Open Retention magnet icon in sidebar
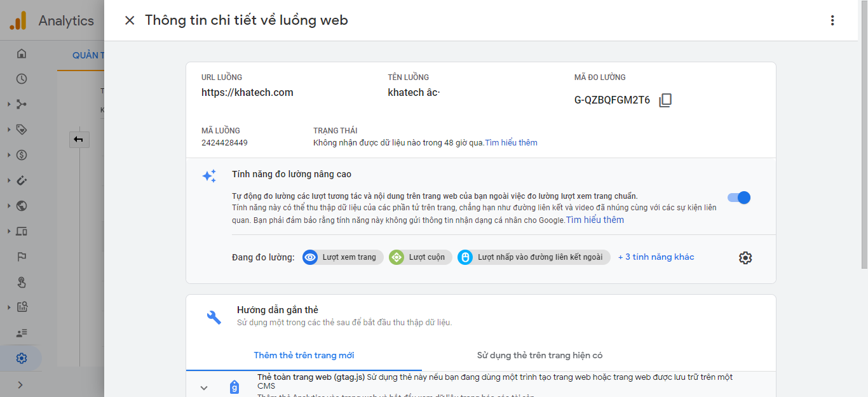The width and height of the screenshot is (868, 397). point(22,180)
